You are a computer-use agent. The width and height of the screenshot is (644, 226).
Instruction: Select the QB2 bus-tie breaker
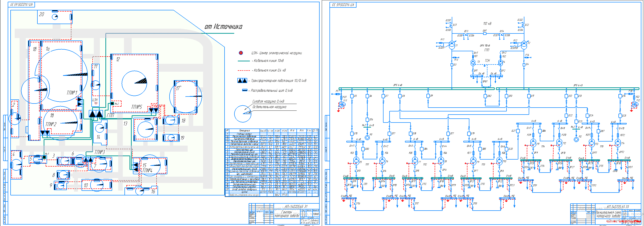click(x=485, y=96)
